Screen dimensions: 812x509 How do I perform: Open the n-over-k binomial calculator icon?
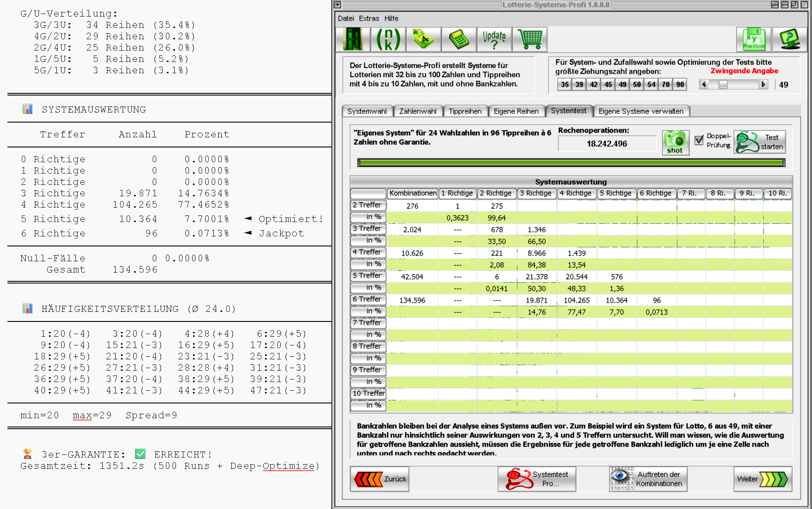388,40
